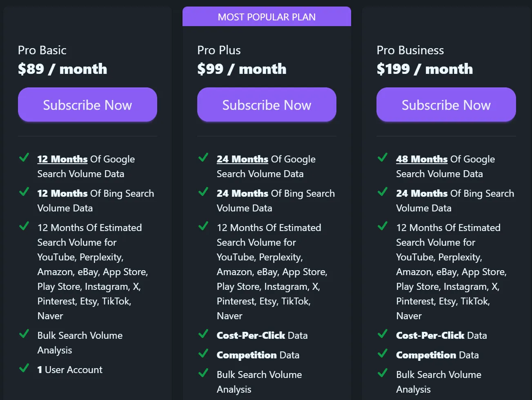The image size is (532, 400).
Task: Click Subscribe Now under Pro Basic
Action: click(87, 105)
